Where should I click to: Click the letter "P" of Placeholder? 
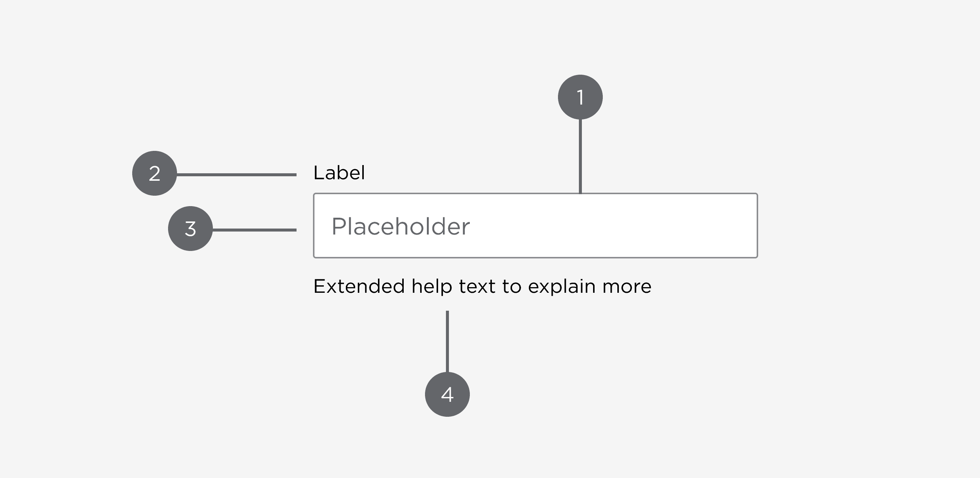[338, 226]
